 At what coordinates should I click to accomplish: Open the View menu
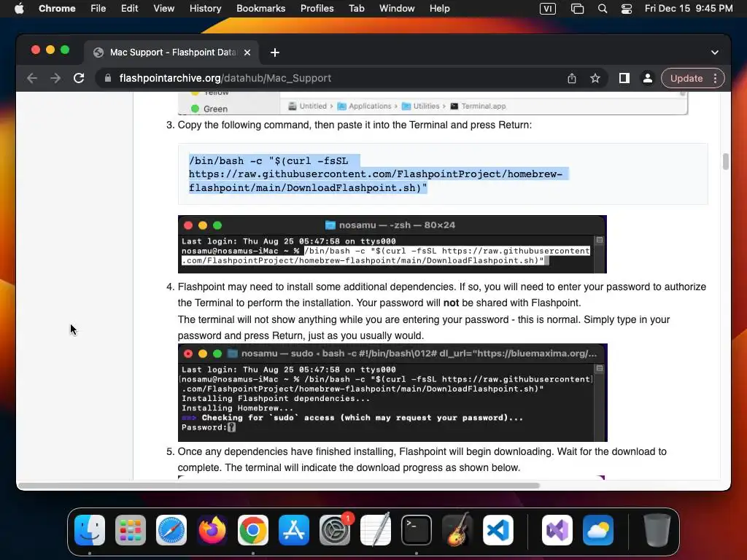click(164, 9)
